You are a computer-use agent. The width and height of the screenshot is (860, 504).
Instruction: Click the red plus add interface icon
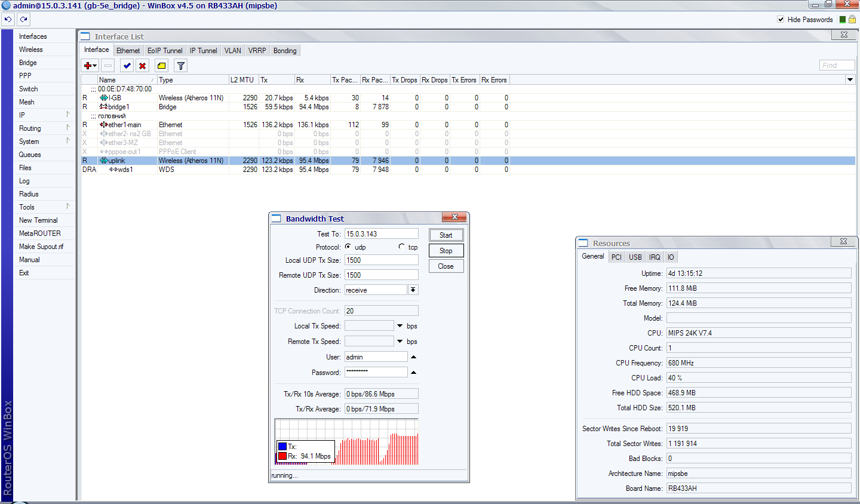(88, 66)
